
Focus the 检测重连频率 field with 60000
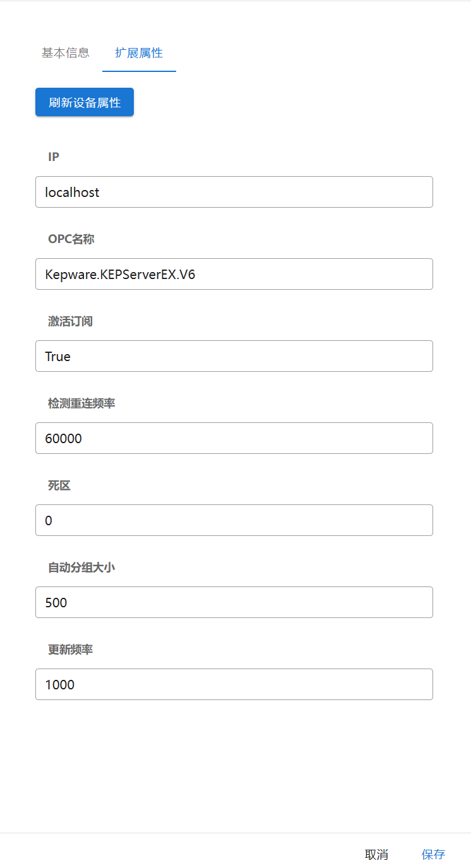pyautogui.click(x=234, y=438)
